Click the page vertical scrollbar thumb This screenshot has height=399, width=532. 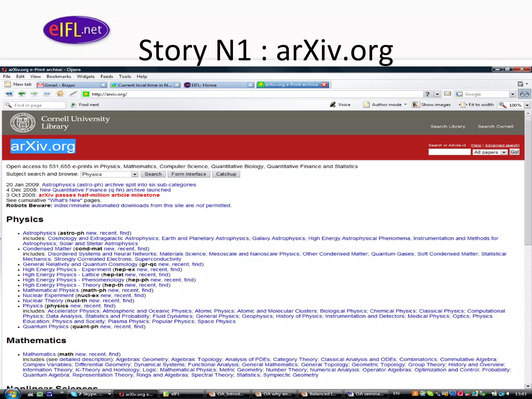528,181
